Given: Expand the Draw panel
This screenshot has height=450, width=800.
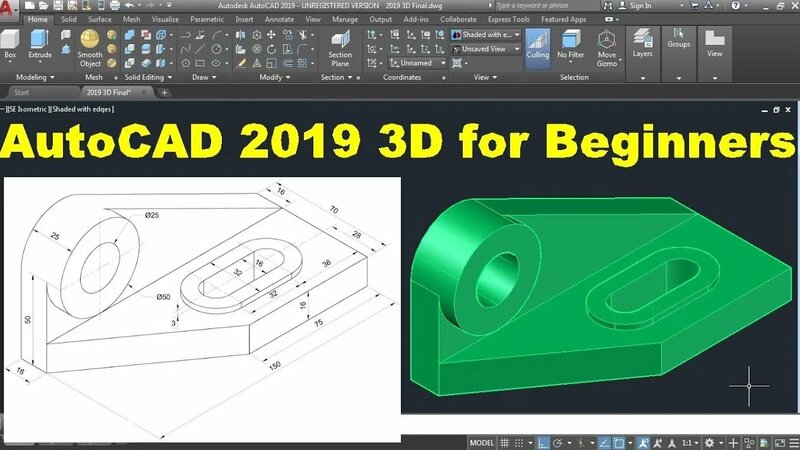Looking at the screenshot, I should (x=204, y=77).
